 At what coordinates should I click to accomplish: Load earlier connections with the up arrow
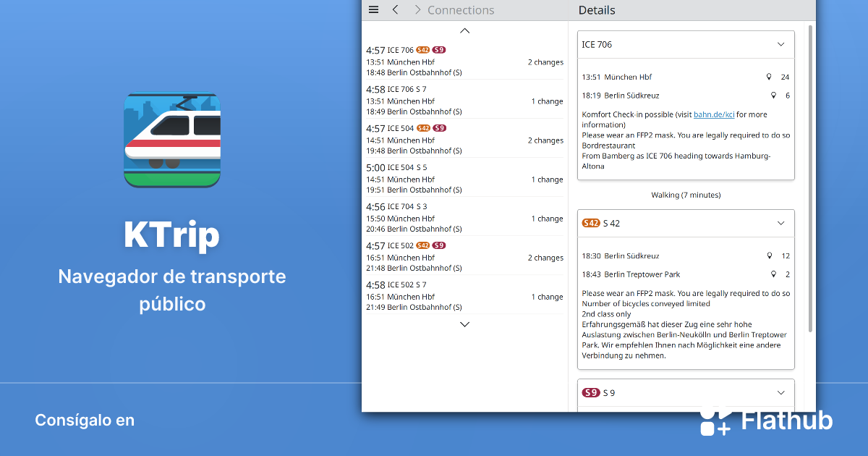pos(464,30)
